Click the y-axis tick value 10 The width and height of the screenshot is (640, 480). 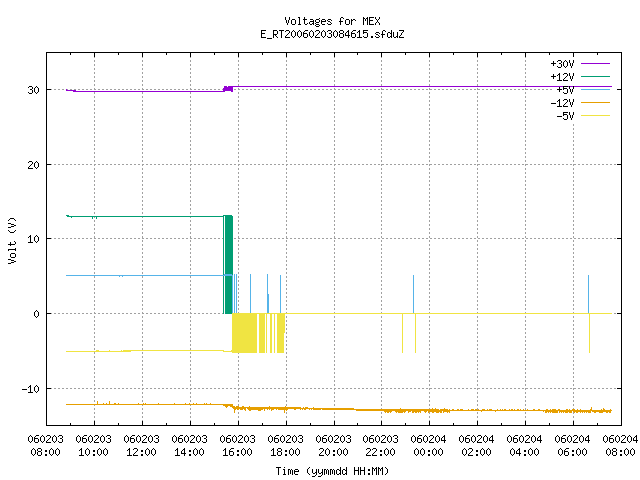coord(33,239)
